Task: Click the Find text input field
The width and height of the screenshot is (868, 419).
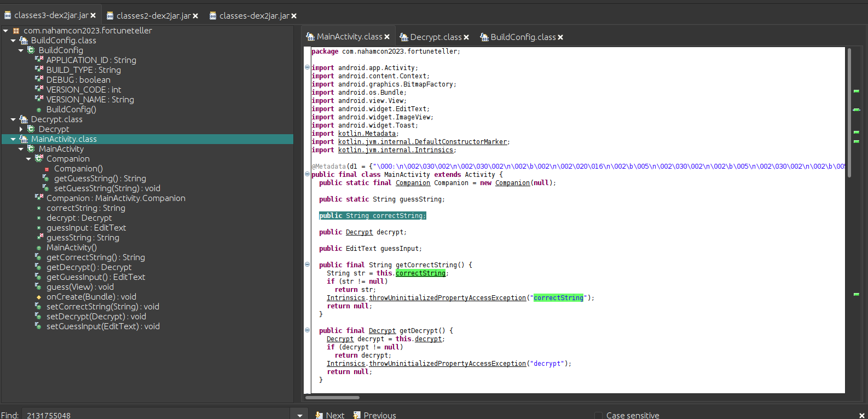Action: click(156, 415)
